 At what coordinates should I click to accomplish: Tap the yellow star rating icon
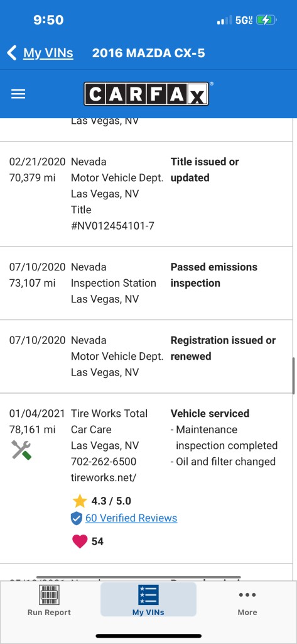[x=80, y=501]
